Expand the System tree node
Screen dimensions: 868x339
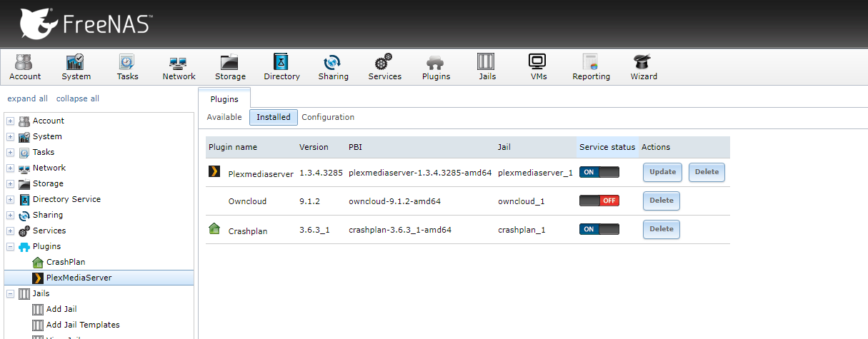click(11, 136)
